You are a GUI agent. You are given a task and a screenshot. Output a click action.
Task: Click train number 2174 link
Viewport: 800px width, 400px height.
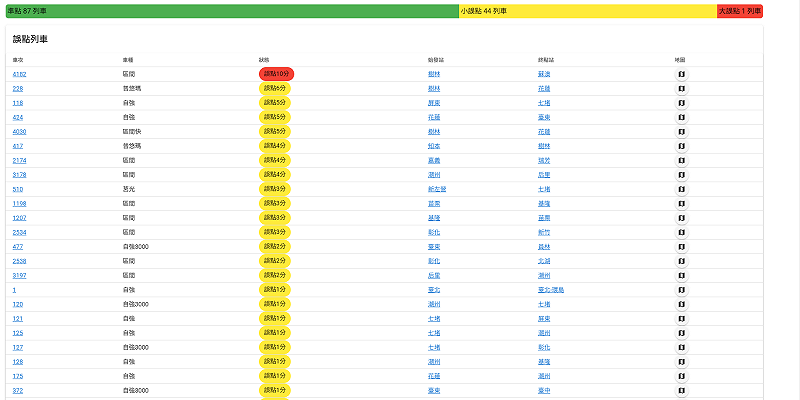(19, 160)
